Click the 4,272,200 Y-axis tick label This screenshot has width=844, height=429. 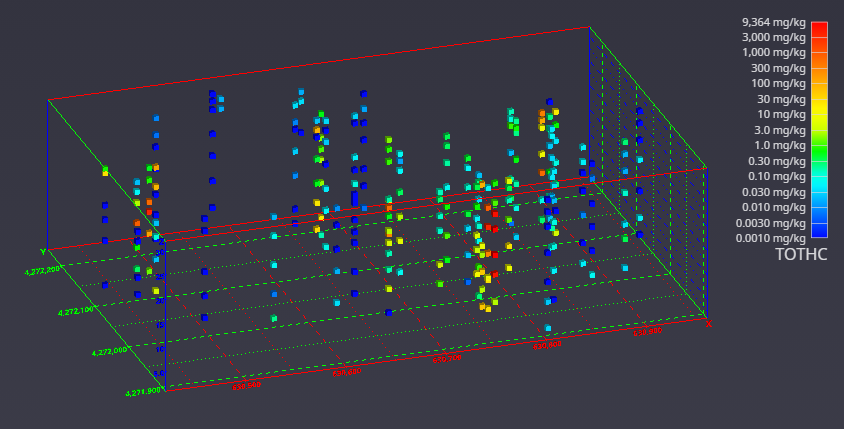tap(46, 271)
